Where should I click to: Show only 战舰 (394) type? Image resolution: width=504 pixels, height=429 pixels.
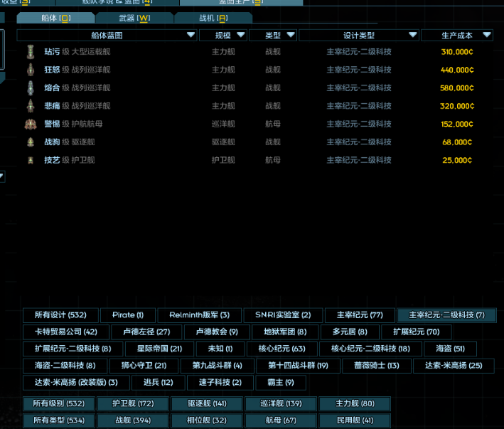[133, 420]
